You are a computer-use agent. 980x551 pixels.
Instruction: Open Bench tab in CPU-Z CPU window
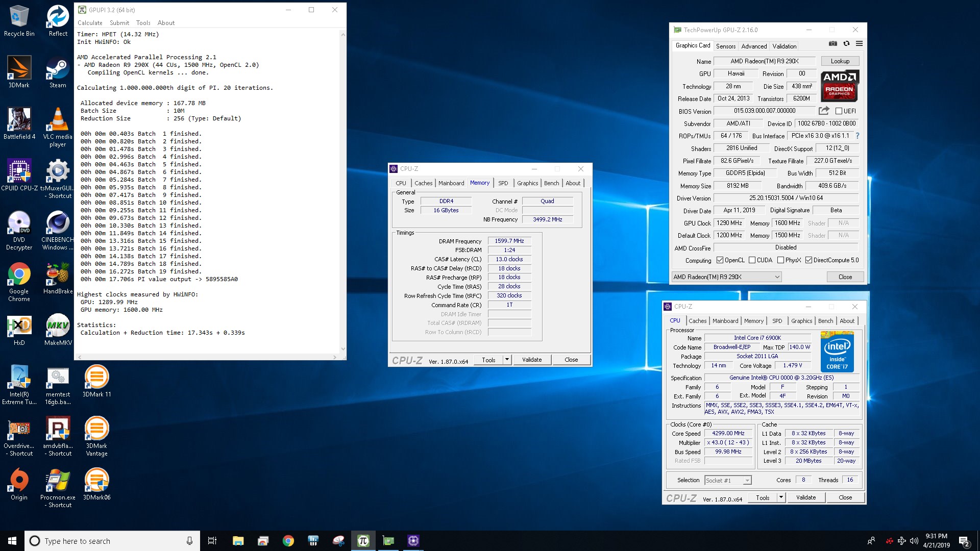(825, 321)
